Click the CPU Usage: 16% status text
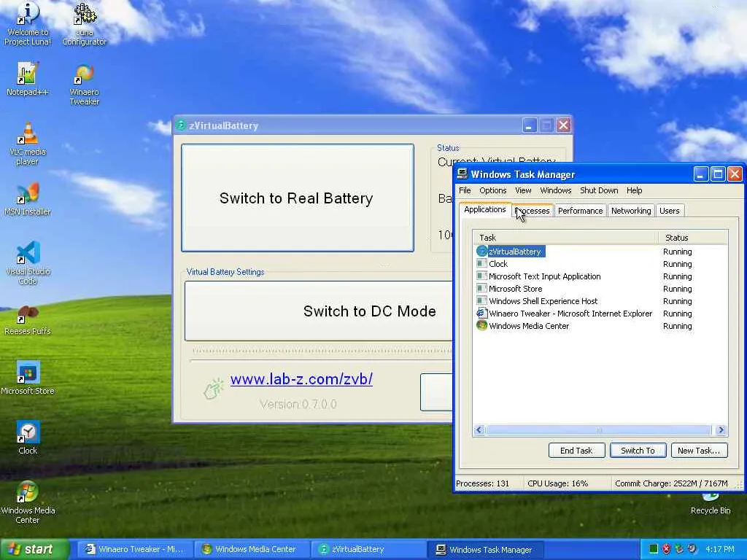The width and height of the screenshot is (747, 560). tap(557, 483)
